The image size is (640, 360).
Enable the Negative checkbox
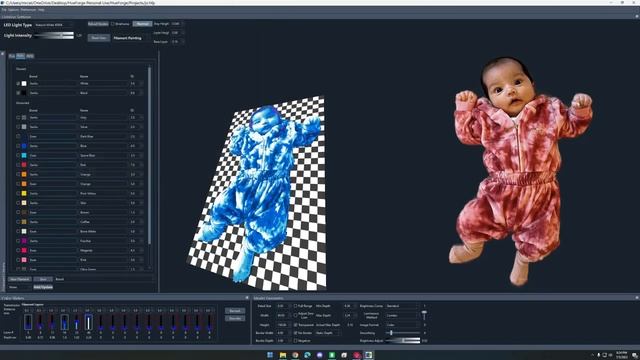(x=296, y=340)
